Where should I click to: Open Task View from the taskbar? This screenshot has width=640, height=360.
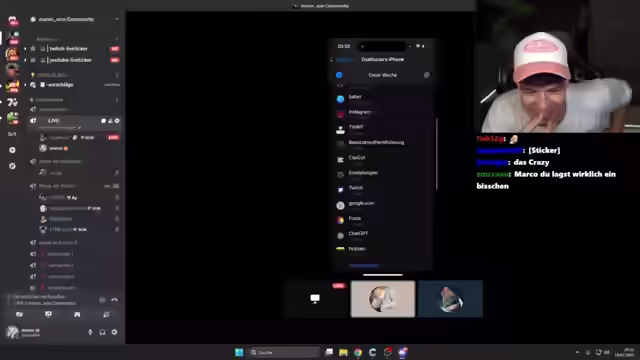coord(329,352)
